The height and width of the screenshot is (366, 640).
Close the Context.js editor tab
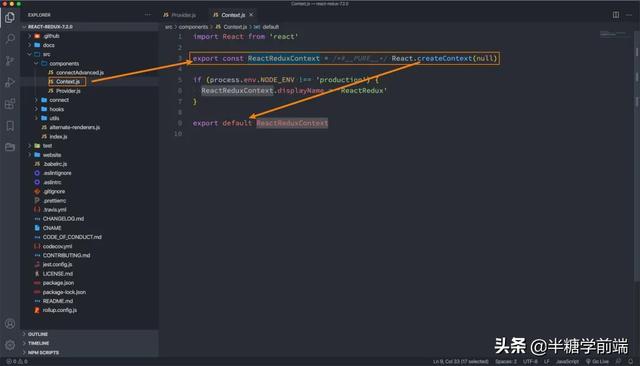[251, 15]
